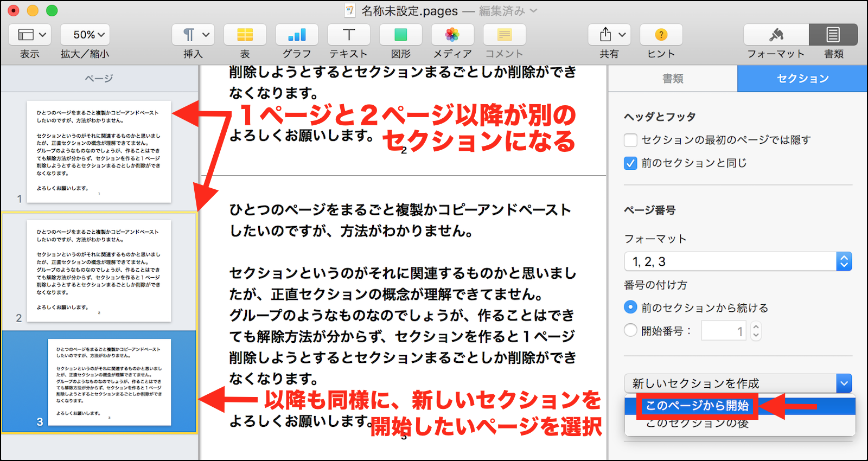Viewport: 868px width, 461px height.
Task: Add a chart using the グラフ icon
Action: 297,35
